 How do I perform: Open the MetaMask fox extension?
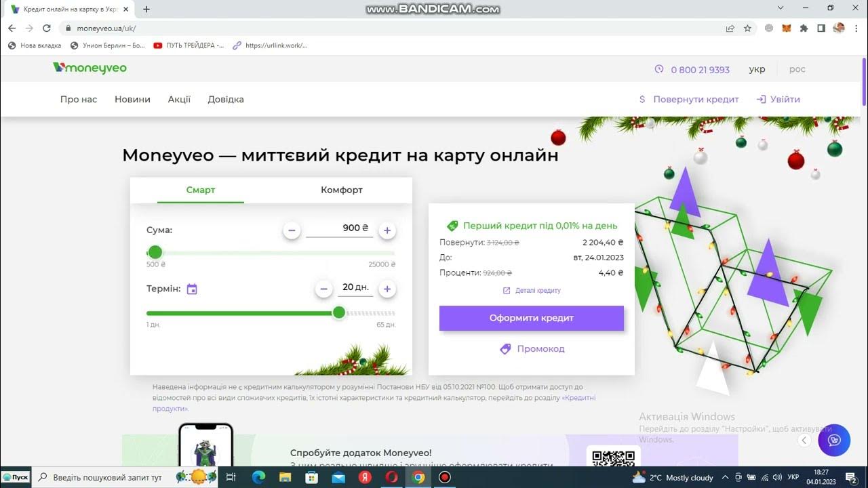tap(787, 28)
